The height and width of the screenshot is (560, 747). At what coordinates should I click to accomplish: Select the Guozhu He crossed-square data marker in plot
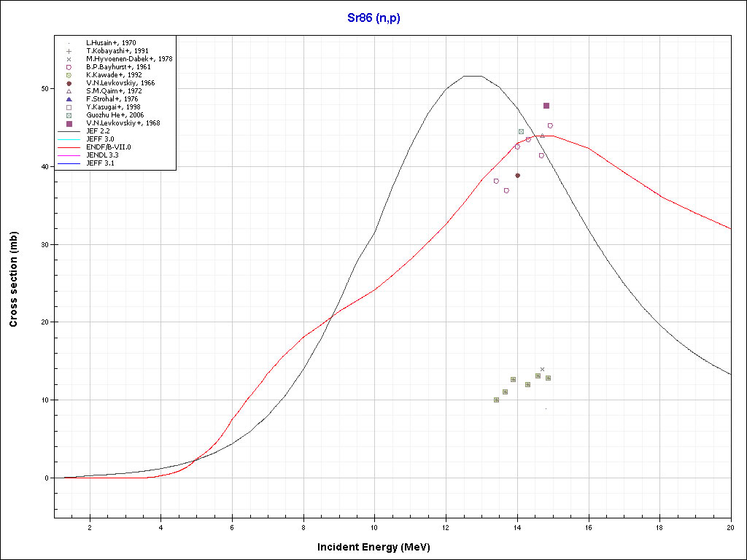521,131
